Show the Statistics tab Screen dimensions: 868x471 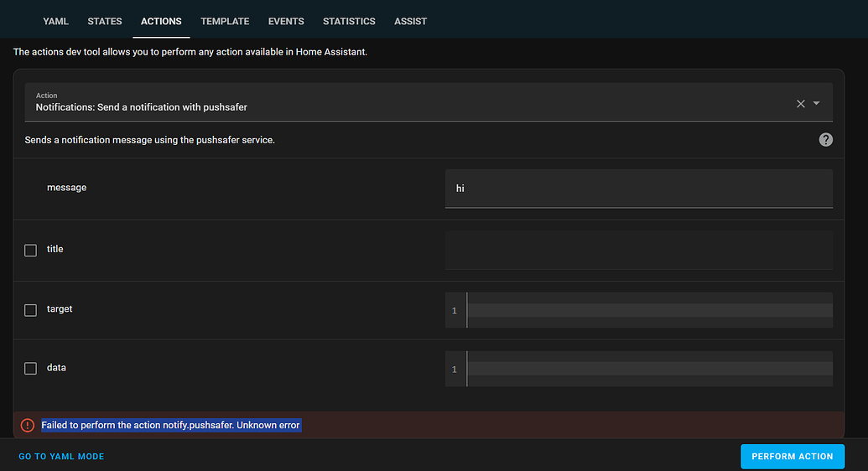pyautogui.click(x=349, y=21)
